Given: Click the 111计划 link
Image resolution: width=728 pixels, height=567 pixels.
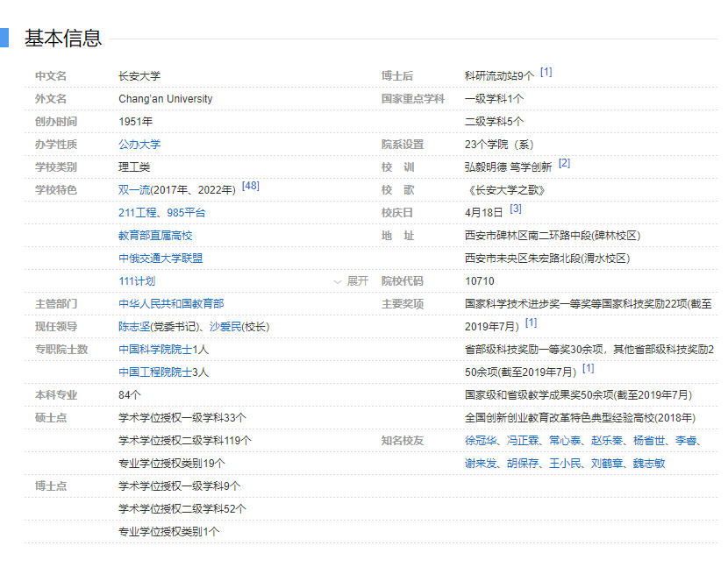Looking at the screenshot, I should pyautogui.click(x=137, y=281).
